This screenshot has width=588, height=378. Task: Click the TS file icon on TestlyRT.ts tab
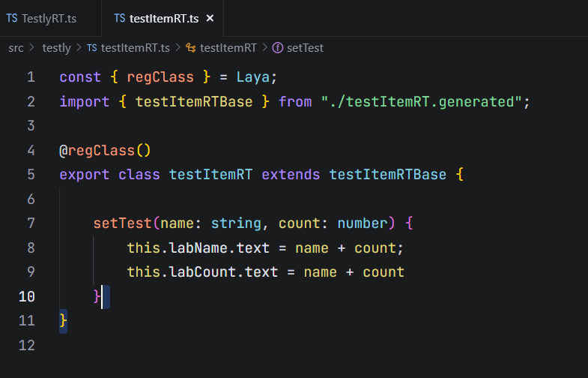click(12, 18)
